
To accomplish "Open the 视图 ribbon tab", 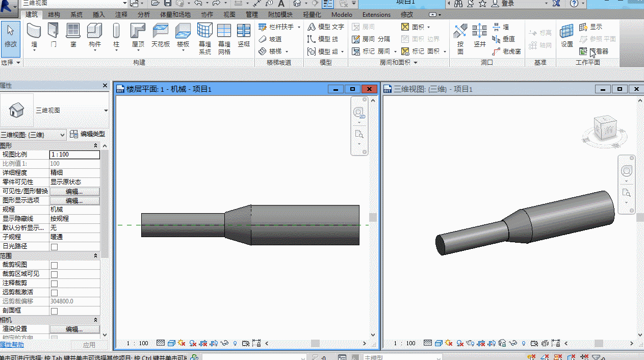I will 229,14.
